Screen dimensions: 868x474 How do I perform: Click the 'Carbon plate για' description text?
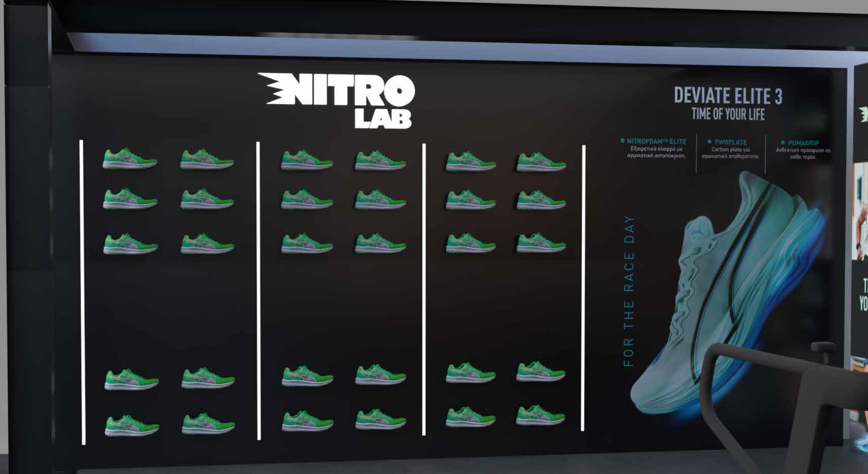(x=731, y=149)
